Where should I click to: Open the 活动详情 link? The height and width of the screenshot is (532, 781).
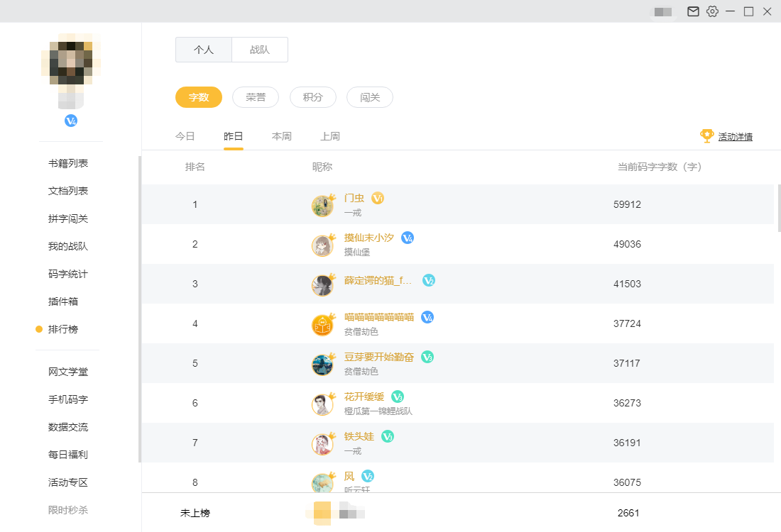pos(735,136)
